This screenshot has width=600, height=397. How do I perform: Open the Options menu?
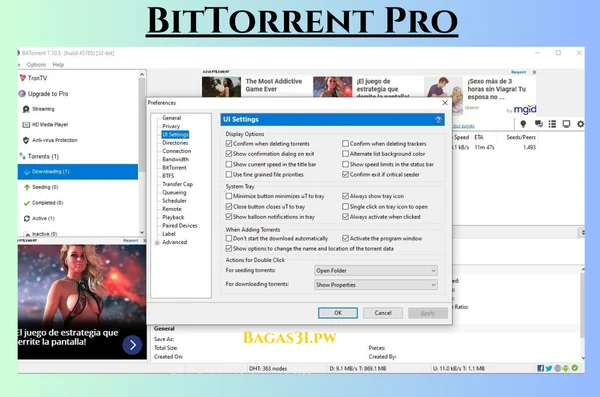[x=36, y=65]
